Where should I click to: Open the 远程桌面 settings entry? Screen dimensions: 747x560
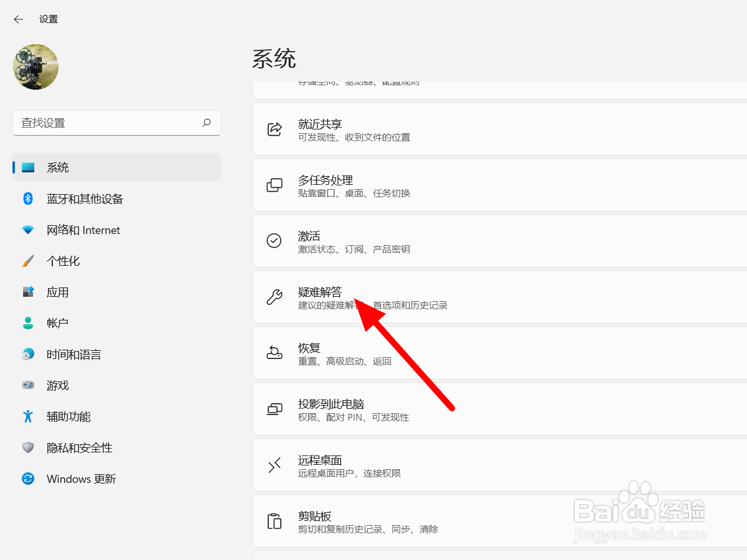436,465
